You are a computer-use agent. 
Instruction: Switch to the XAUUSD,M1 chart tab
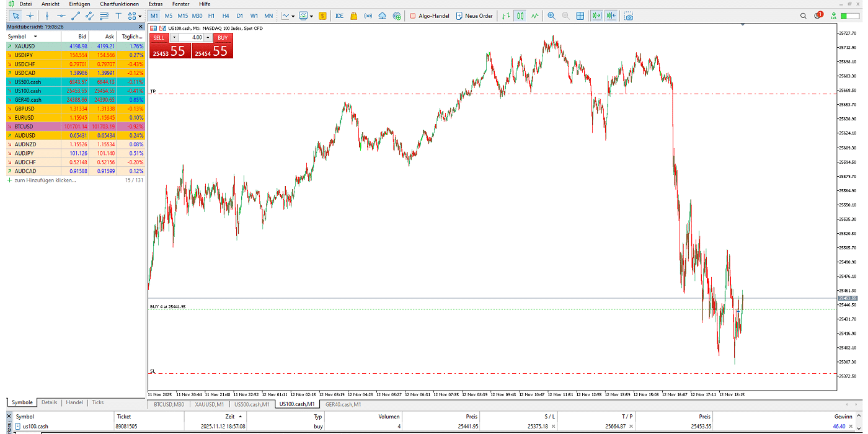(209, 404)
